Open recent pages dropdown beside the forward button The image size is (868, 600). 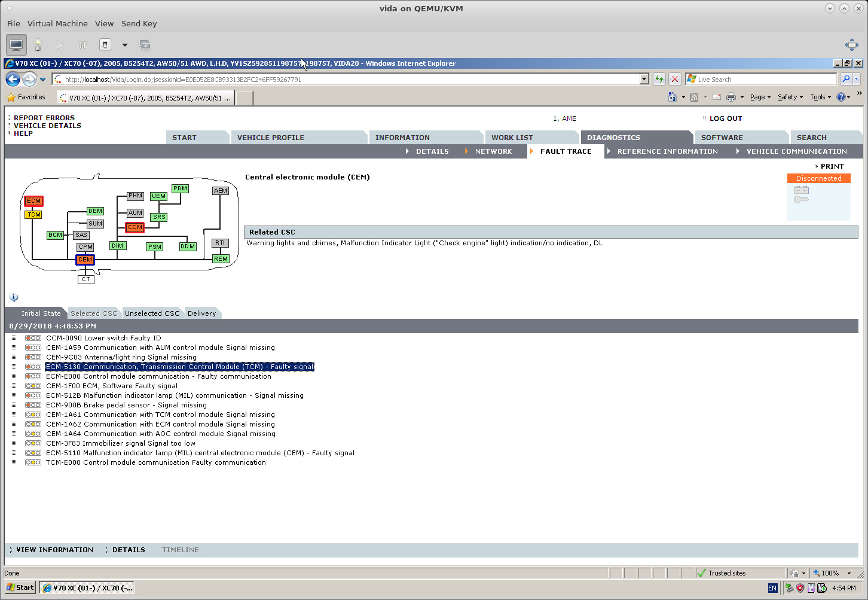tap(42, 80)
